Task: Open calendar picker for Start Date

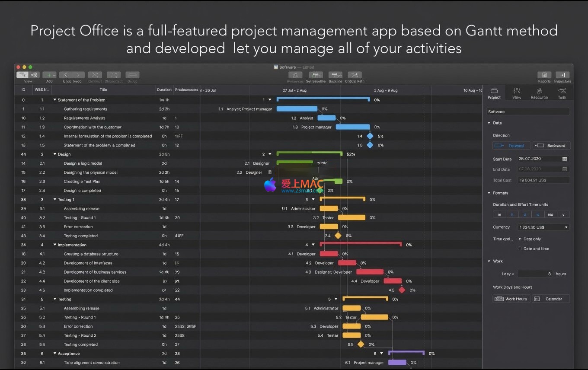Action: (564, 159)
